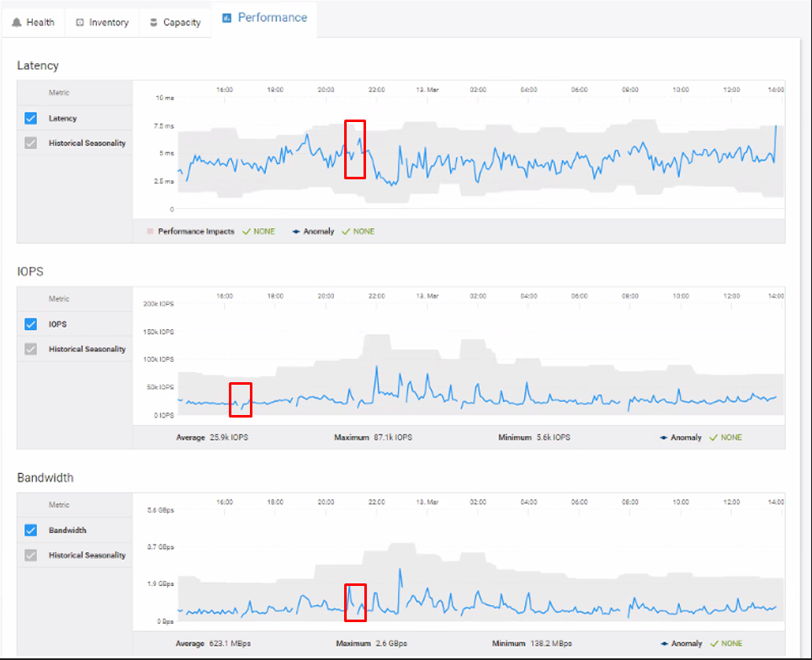The height and width of the screenshot is (660, 812).
Task: Disable the Bandwidth metric checkbox
Action: point(30,530)
